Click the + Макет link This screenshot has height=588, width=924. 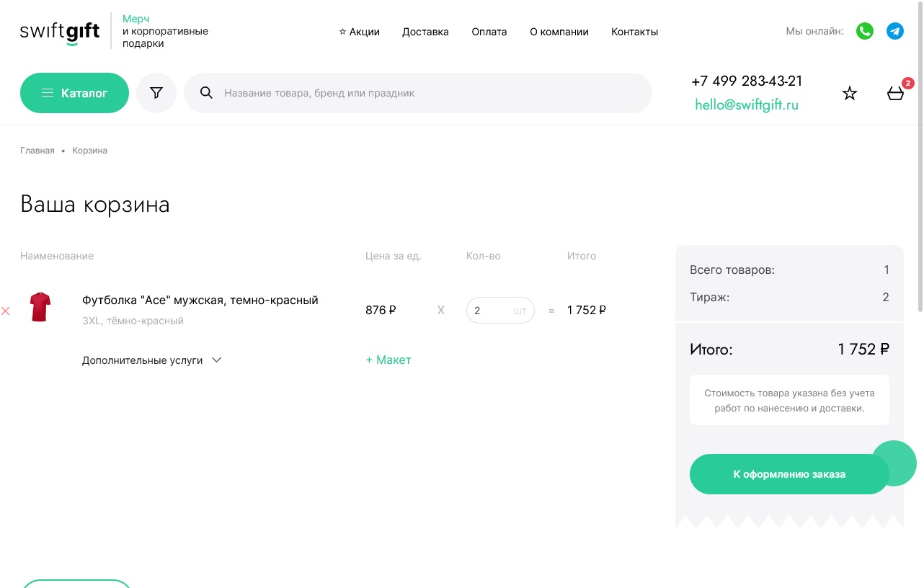pyautogui.click(x=388, y=360)
